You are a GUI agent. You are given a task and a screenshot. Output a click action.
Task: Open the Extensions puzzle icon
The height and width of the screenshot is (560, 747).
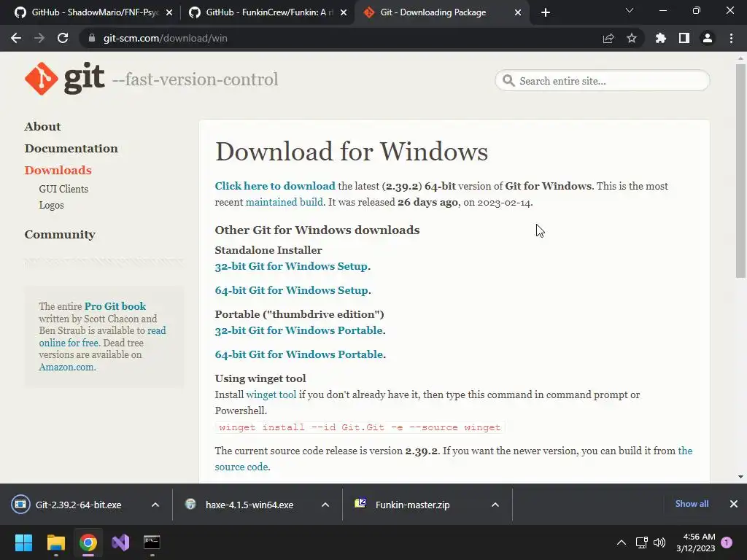pyautogui.click(x=660, y=38)
